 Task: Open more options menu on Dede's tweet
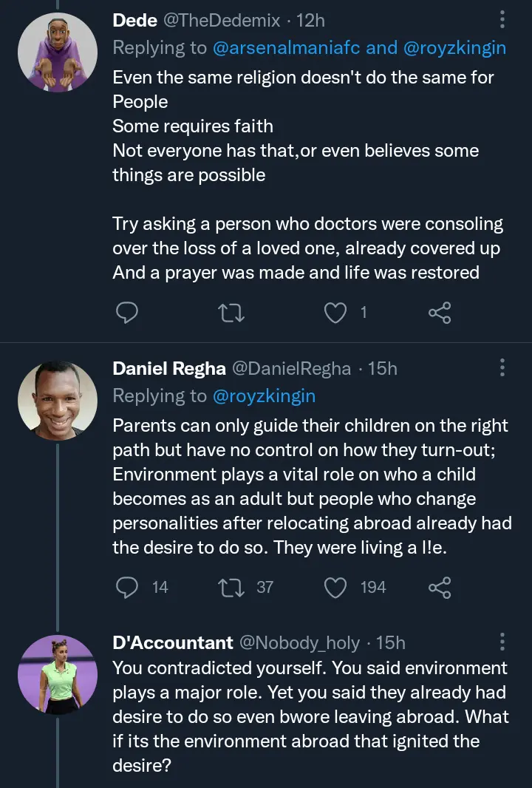point(502,21)
